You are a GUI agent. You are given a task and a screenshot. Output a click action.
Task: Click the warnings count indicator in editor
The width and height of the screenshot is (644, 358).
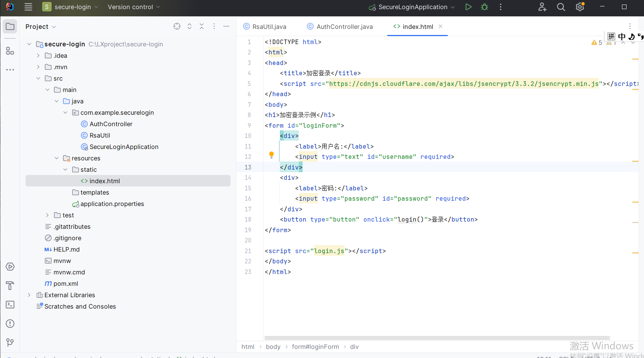(597, 43)
